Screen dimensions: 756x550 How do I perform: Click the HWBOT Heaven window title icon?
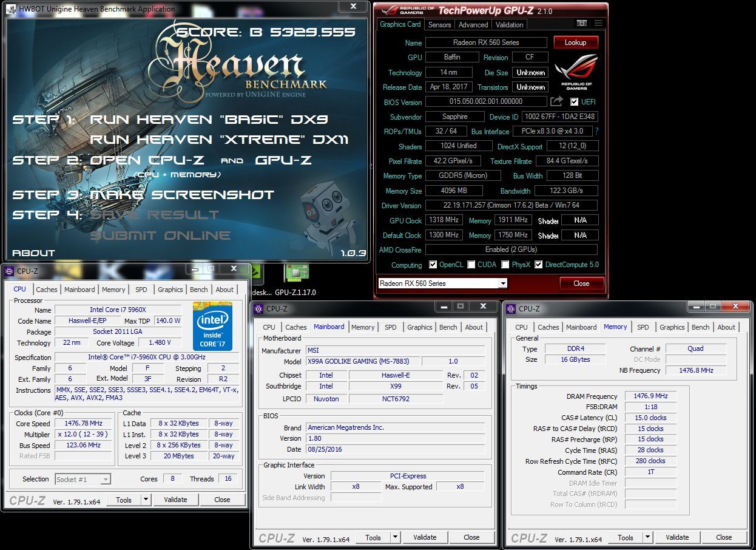[12, 8]
